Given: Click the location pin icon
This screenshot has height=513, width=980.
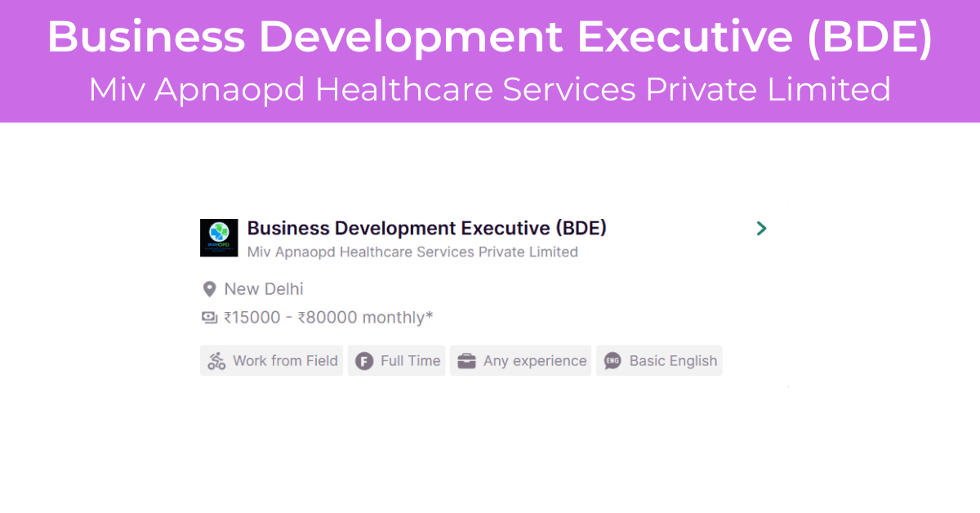Looking at the screenshot, I should tap(209, 289).
